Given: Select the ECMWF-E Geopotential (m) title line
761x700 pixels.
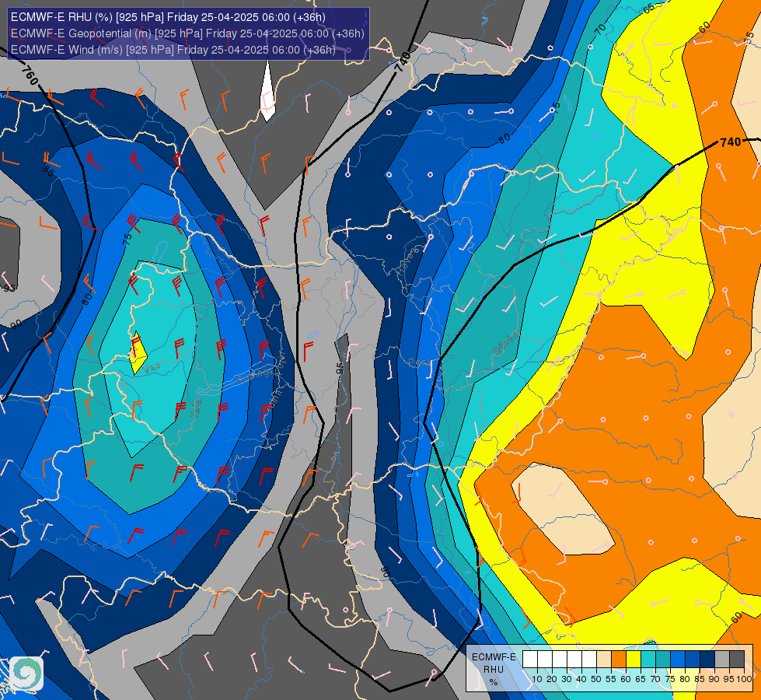Looking at the screenshot, I should [187, 33].
